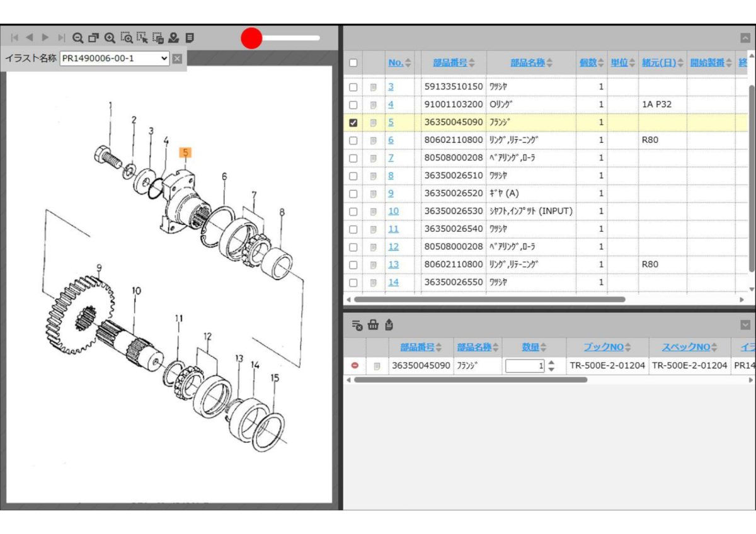
Task: Click the highlighted 5 callout in the illustration
Action: click(x=185, y=152)
